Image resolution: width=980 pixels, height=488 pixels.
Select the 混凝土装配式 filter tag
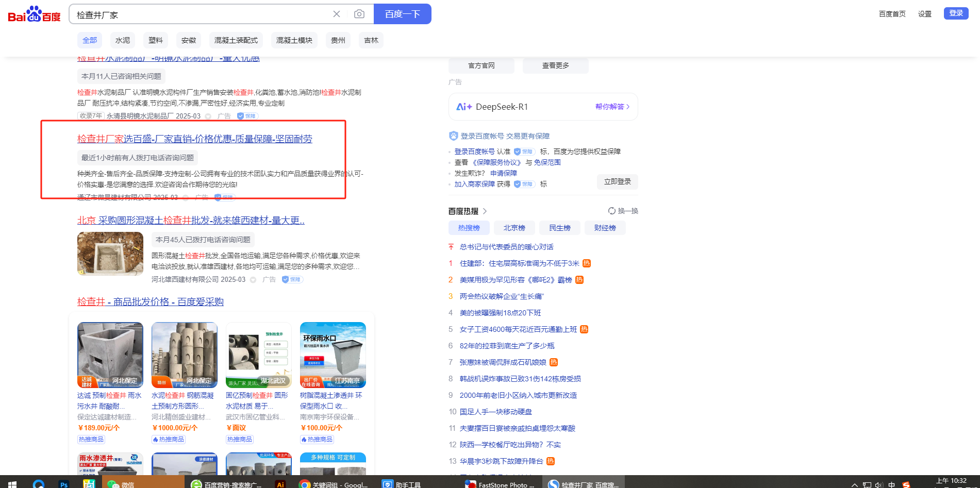coord(236,40)
